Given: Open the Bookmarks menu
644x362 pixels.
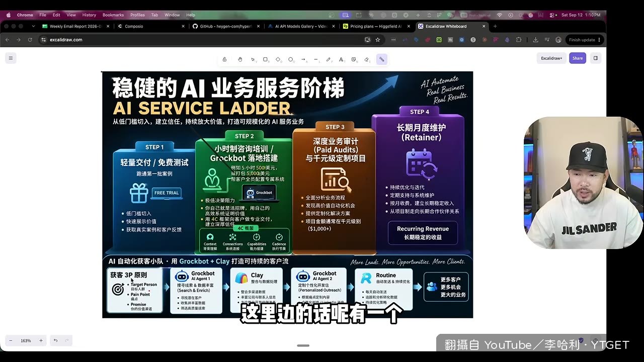Looking at the screenshot, I should 113,15.
